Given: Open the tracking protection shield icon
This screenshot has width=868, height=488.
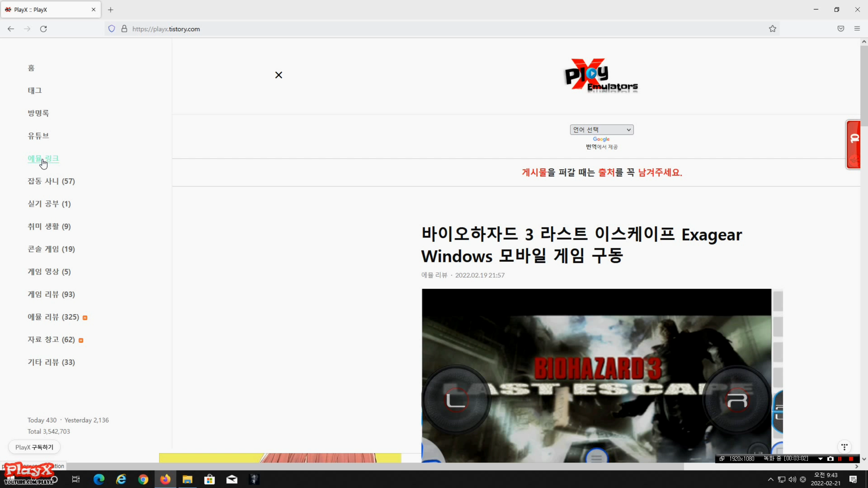Looking at the screenshot, I should pos(112,29).
